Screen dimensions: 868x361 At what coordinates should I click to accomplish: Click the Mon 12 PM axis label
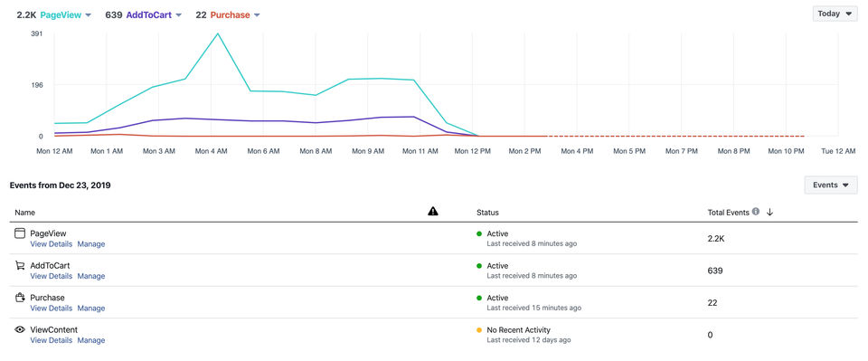point(472,151)
